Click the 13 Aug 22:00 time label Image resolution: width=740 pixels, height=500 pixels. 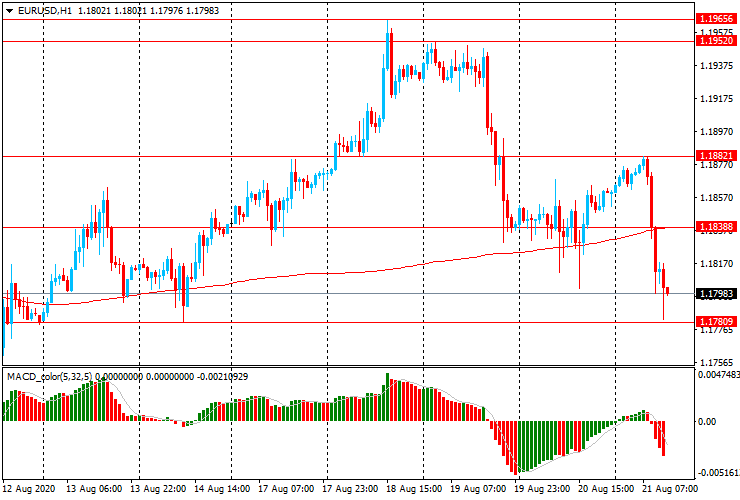158,489
